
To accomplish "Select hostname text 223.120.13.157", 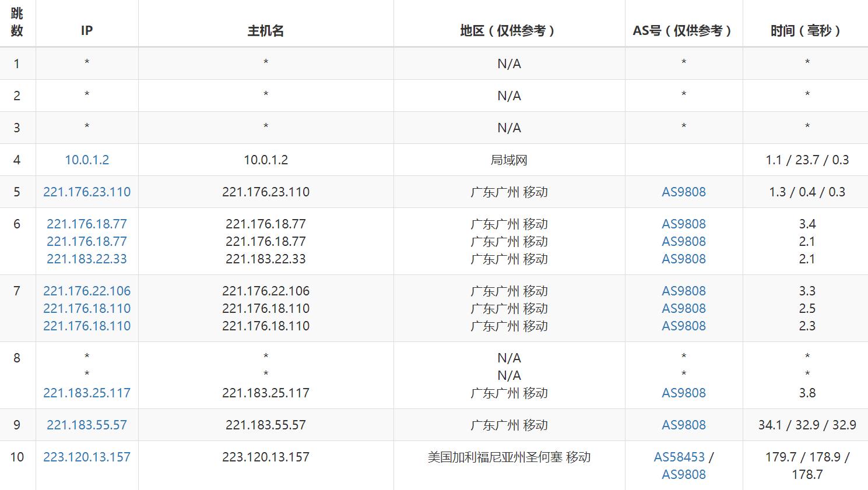I will coord(266,457).
